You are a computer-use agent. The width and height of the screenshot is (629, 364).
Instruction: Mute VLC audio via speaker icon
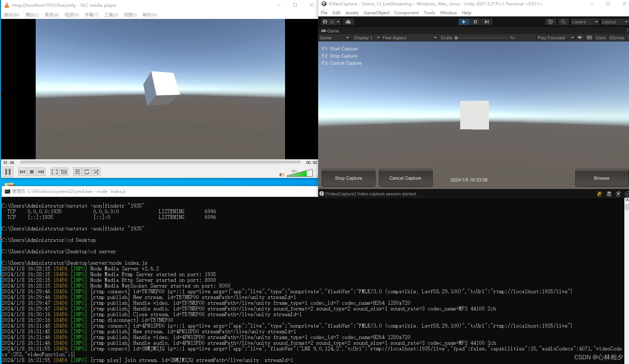[x=282, y=175]
